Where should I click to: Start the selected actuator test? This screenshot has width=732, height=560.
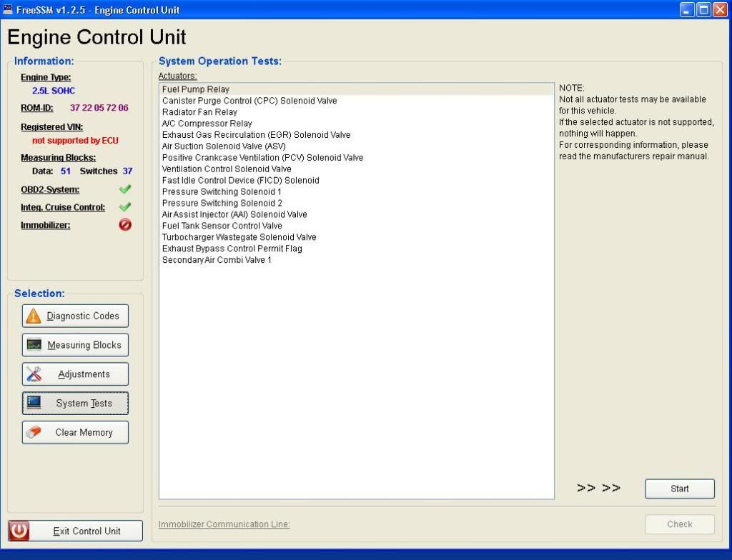[680, 489]
